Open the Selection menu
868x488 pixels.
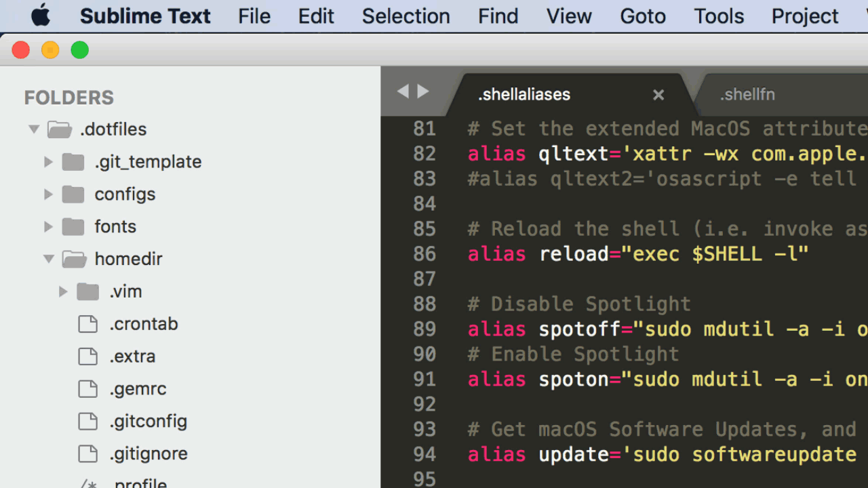coord(406,16)
